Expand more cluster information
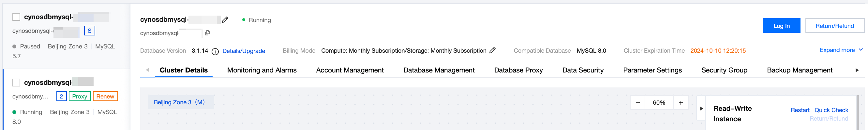The width and height of the screenshot is (868, 130). 841,50
